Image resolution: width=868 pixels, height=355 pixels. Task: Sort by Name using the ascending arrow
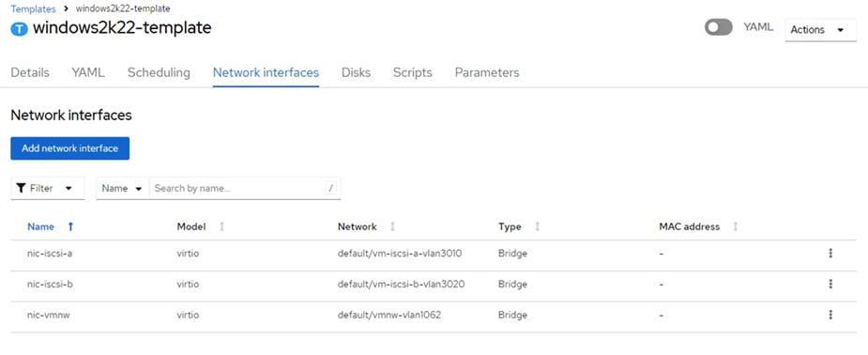click(x=70, y=226)
